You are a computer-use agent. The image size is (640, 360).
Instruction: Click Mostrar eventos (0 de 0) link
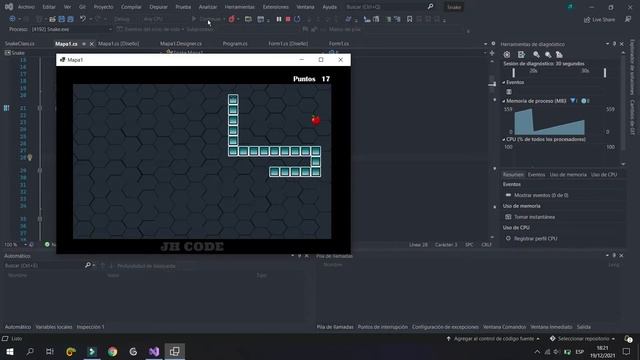[541, 196]
